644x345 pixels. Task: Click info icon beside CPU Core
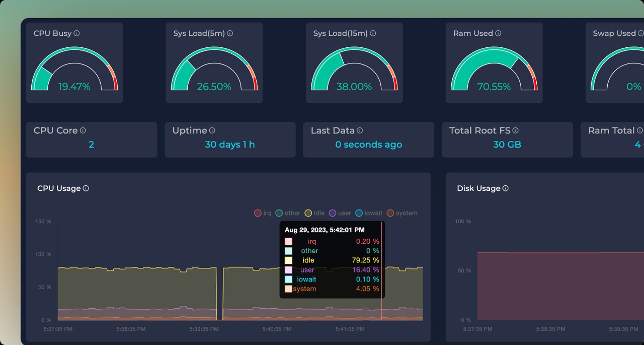pyautogui.click(x=83, y=130)
